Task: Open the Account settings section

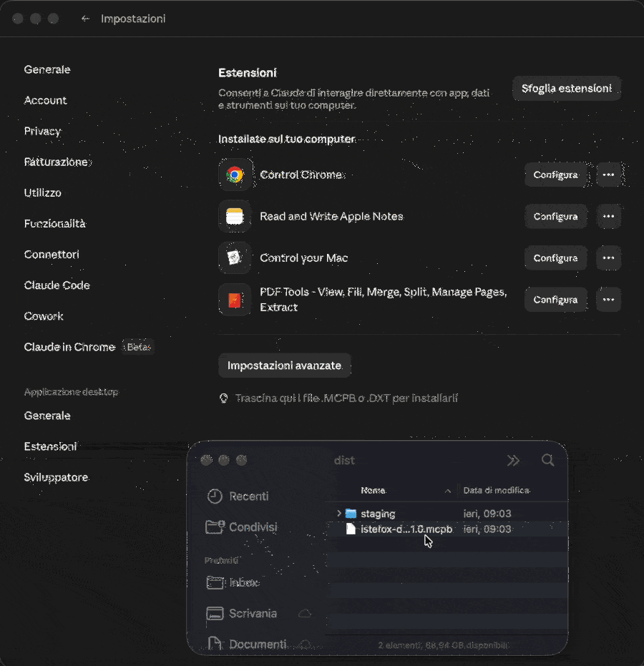Action: [46, 100]
